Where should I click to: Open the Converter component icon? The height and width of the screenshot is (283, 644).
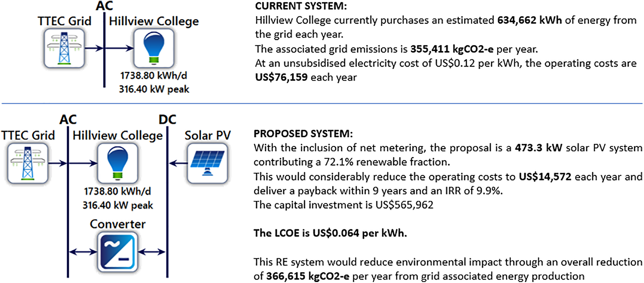[117, 252]
